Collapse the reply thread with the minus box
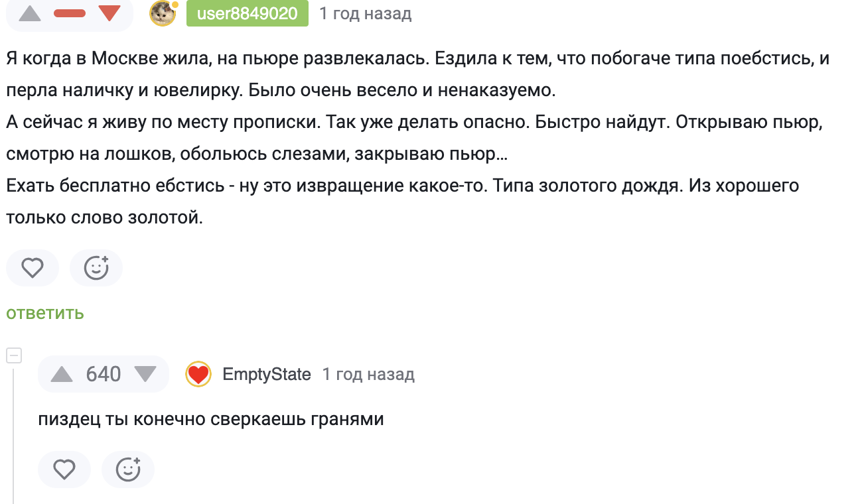856x504 pixels. click(14, 355)
